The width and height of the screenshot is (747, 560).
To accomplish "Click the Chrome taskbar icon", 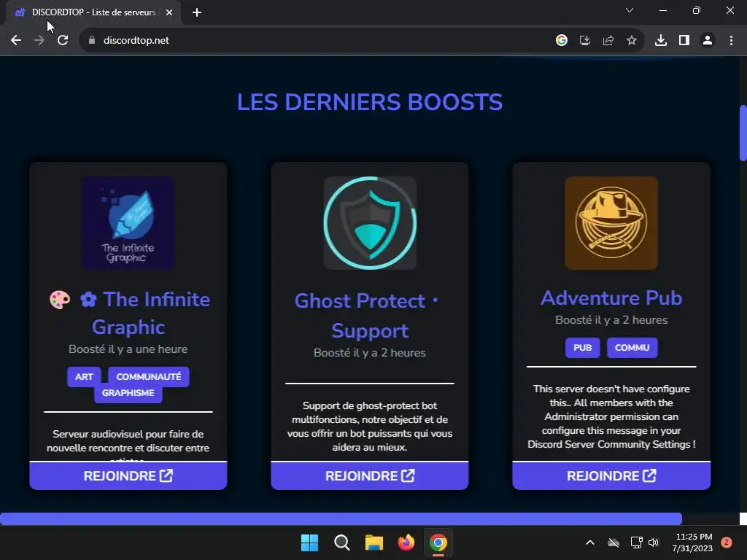I will coord(438,542).
